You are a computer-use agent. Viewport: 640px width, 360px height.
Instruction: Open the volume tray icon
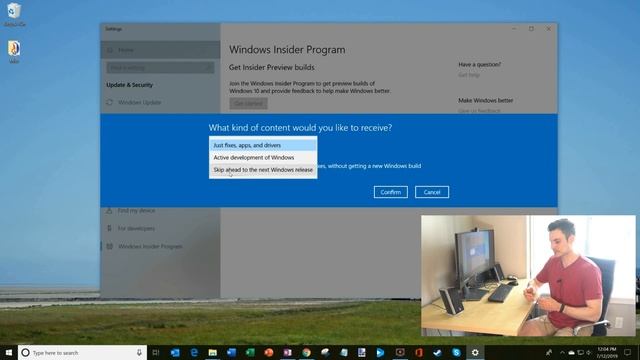pos(589,353)
